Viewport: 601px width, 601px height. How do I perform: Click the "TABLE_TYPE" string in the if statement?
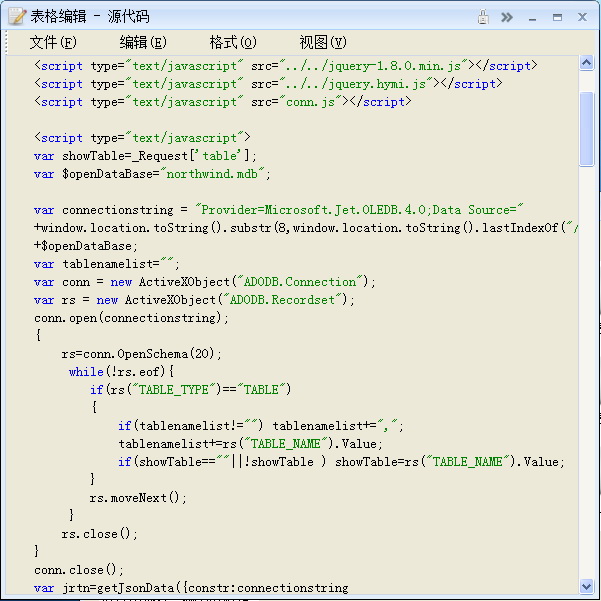coord(174,390)
